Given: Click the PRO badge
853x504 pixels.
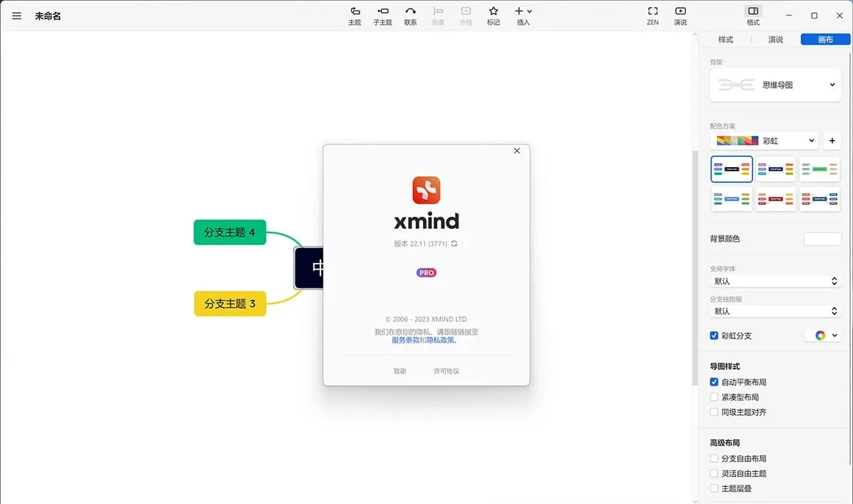Looking at the screenshot, I should (x=426, y=272).
